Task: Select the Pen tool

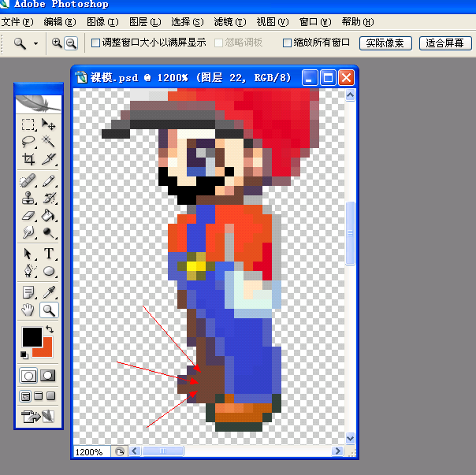Action: pyautogui.click(x=28, y=271)
